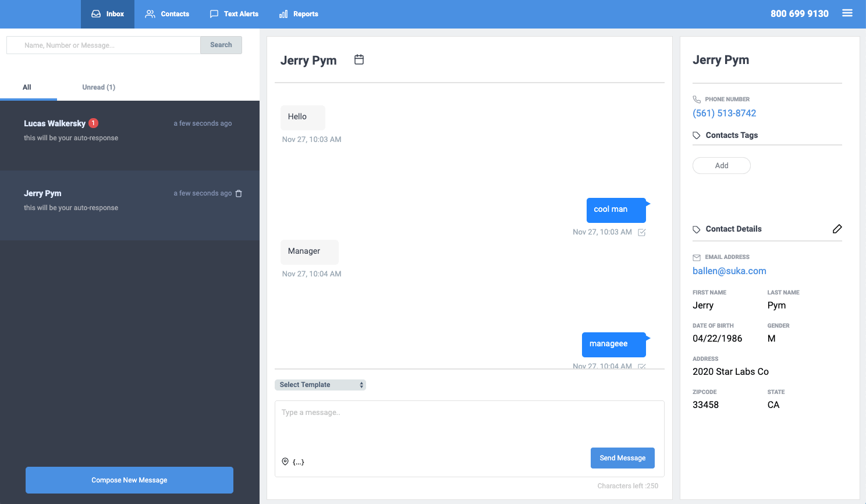Click the address 2020 Star Labs Co
866x504 pixels.
point(730,372)
